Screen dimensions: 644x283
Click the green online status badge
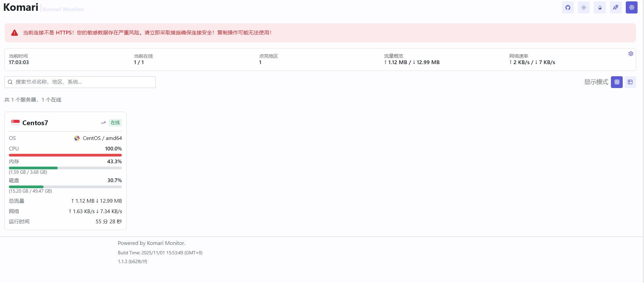click(x=115, y=123)
